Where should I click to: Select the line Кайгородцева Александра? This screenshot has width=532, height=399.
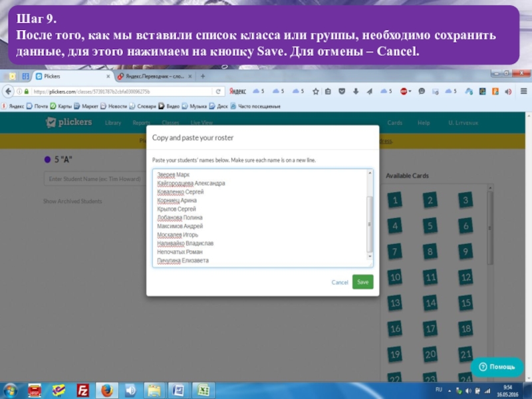(191, 184)
